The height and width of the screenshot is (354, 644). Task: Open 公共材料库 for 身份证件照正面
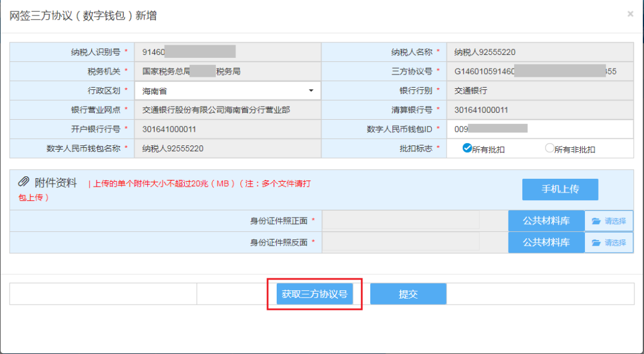coord(546,221)
